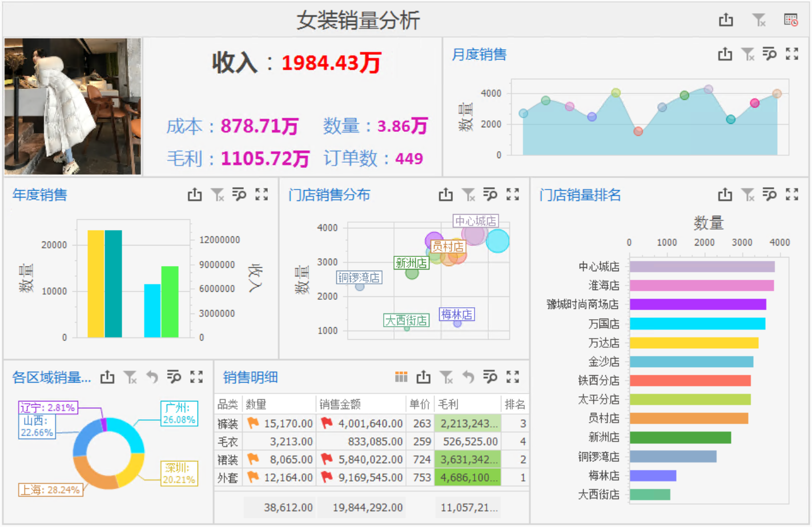Click the 排名 column header
Image resolution: width=812 pixels, height=527 pixels.
coord(514,404)
